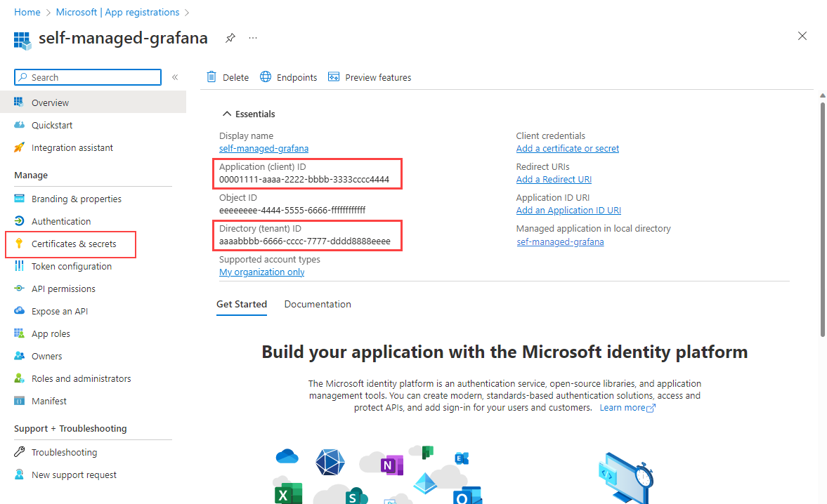
Task: Switch to the Get Started tab
Action: [242, 304]
